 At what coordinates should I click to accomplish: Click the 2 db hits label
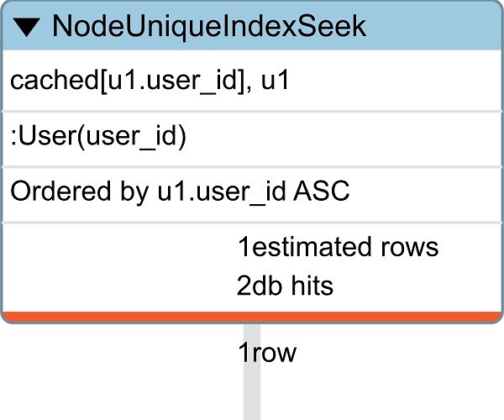click(285, 286)
